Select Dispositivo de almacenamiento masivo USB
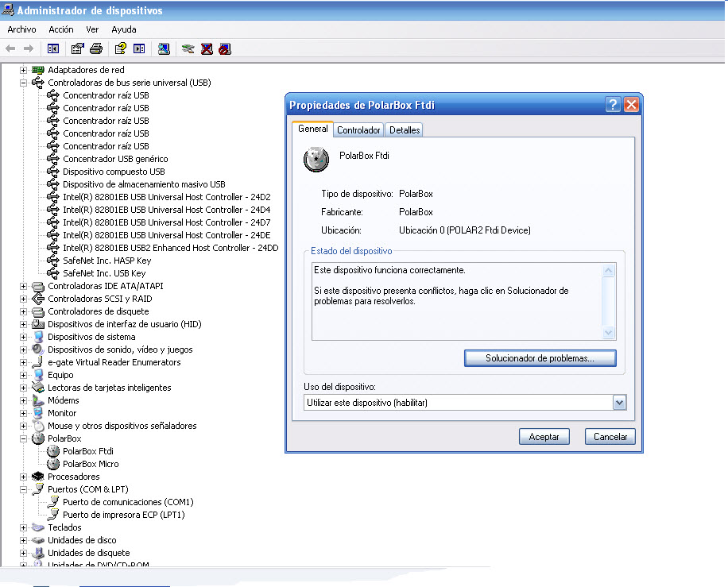728x587 pixels. click(144, 185)
